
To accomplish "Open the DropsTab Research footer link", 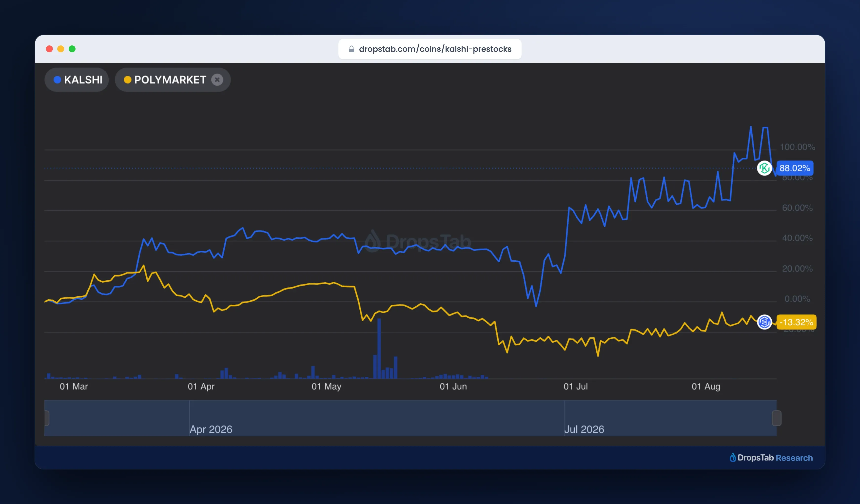I will coord(771,458).
